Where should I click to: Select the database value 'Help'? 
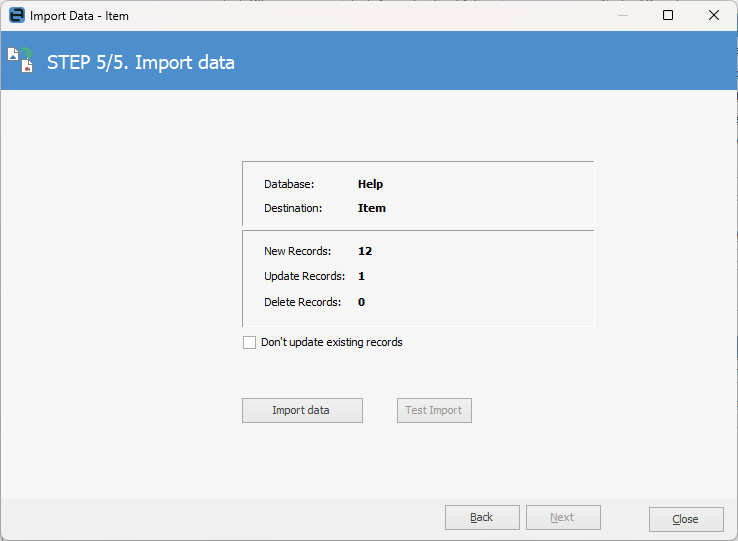coord(370,184)
